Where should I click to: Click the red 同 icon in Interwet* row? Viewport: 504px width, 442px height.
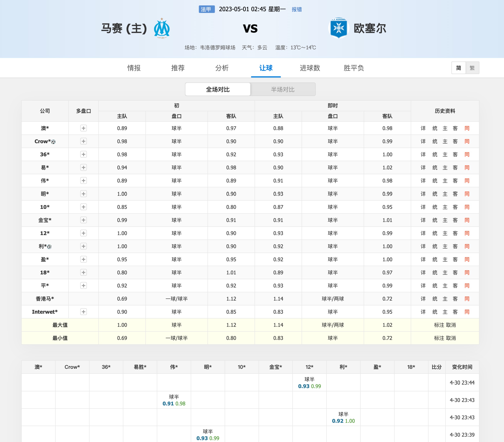pos(467,312)
